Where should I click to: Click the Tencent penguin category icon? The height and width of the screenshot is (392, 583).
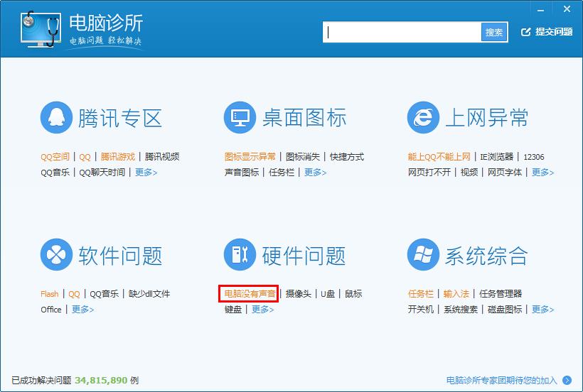click(56, 117)
